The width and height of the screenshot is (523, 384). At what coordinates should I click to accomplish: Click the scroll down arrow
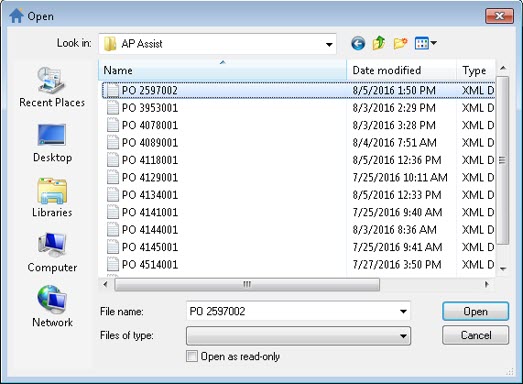click(x=503, y=268)
